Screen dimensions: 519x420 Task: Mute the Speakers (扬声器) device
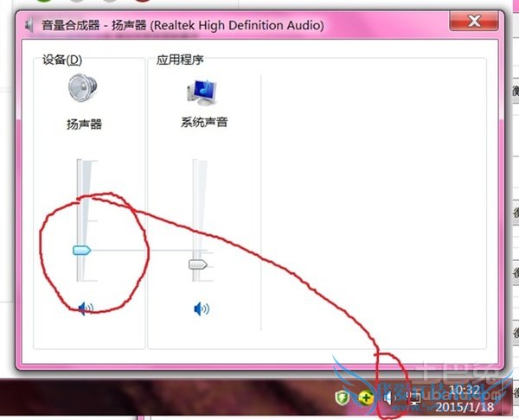coord(86,309)
